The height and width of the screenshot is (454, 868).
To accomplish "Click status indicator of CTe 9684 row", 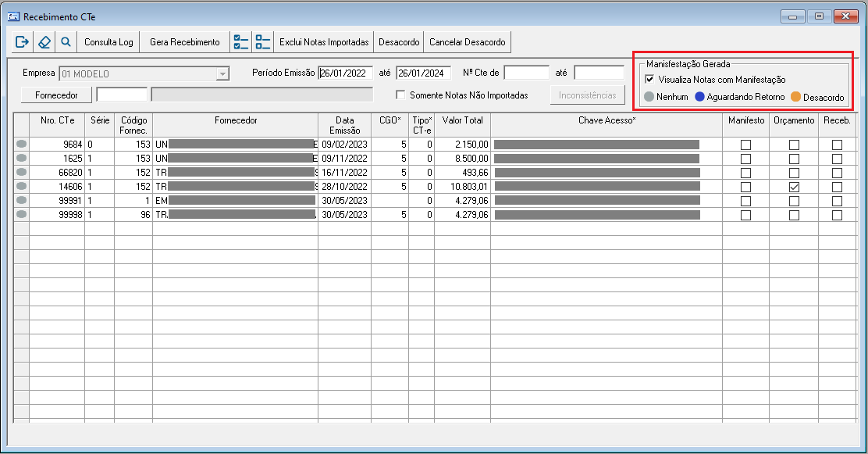I will coord(22,144).
